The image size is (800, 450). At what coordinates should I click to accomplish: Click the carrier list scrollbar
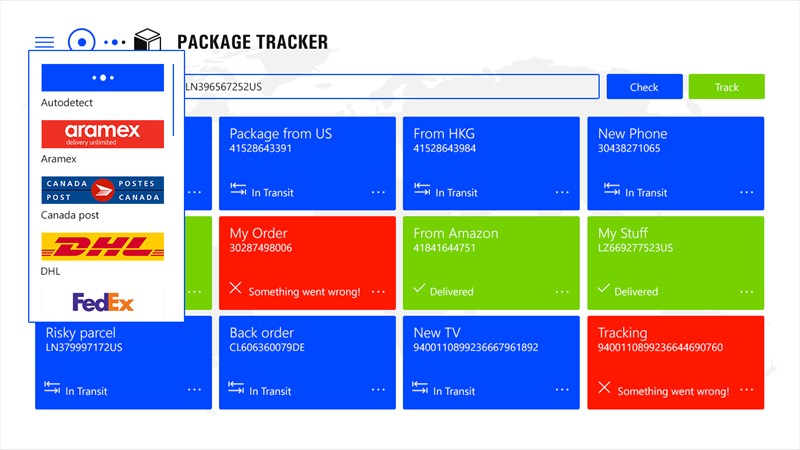pyautogui.click(x=173, y=100)
